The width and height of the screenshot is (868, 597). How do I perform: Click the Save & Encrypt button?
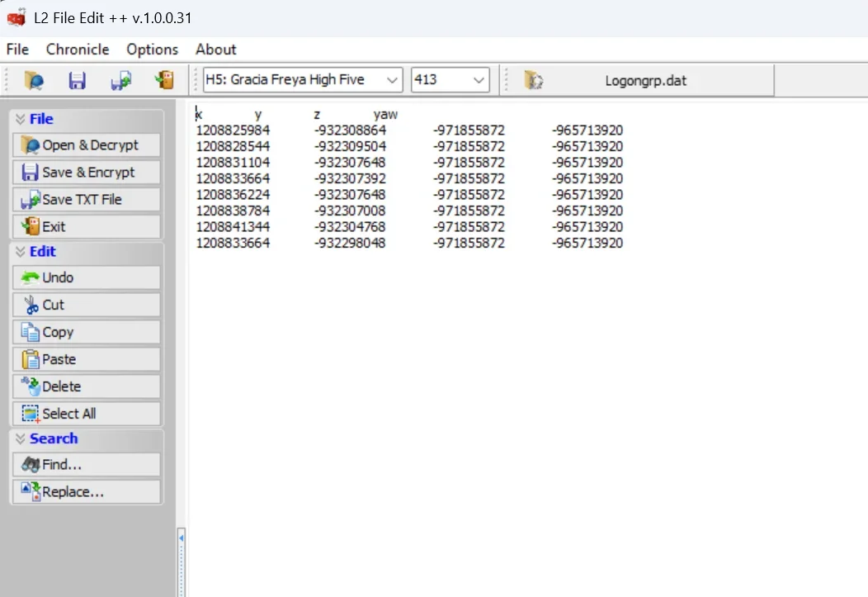tap(87, 173)
